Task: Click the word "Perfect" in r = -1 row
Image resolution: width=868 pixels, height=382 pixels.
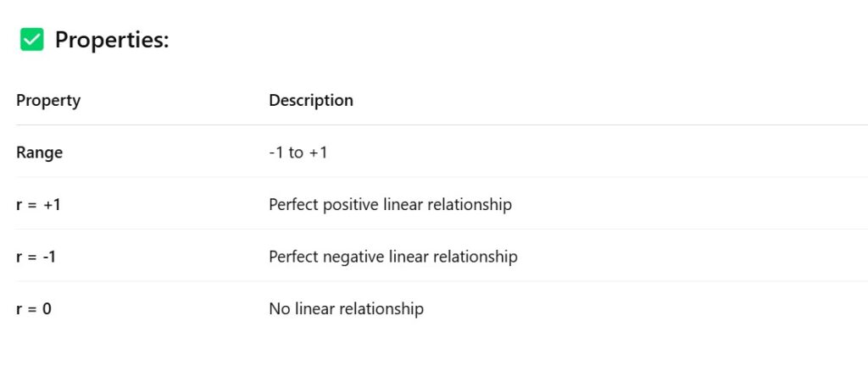Action: tap(293, 257)
